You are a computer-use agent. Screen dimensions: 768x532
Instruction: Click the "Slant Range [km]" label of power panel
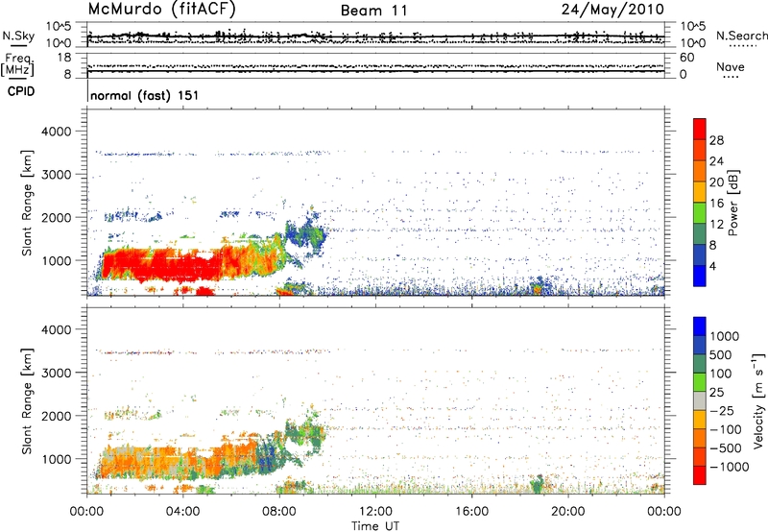[27, 203]
